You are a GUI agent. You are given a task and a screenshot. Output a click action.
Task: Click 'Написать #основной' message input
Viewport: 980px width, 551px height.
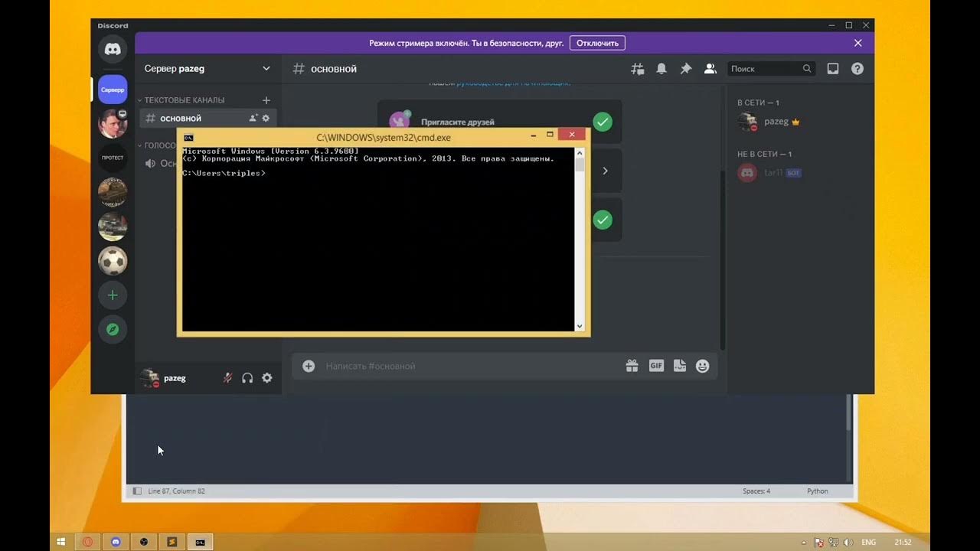coord(471,366)
